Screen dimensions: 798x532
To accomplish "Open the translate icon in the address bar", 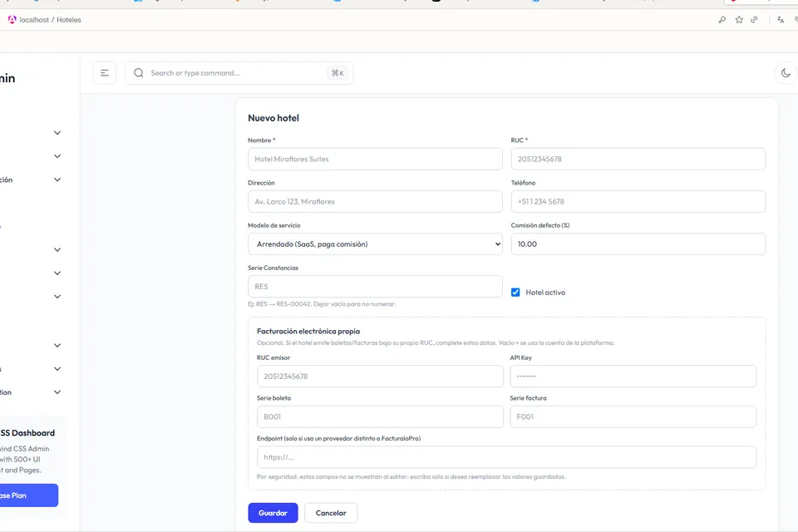I will 781,20.
